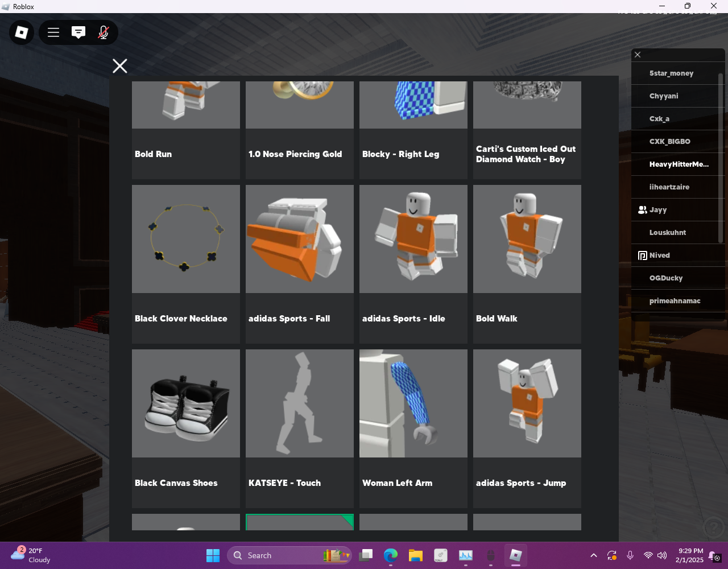The height and width of the screenshot is (569, 728).
Task: Click the help question mark circle
Action: click(713, 527)
